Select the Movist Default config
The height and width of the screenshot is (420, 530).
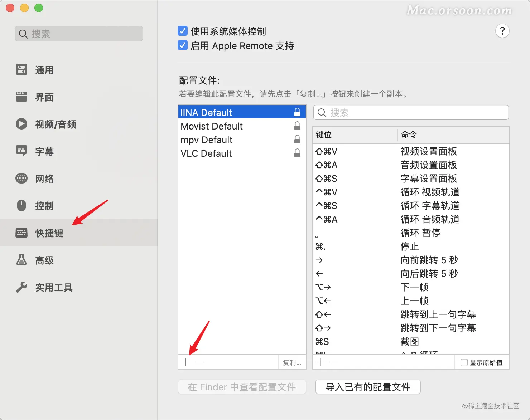[x=242, y=126]
